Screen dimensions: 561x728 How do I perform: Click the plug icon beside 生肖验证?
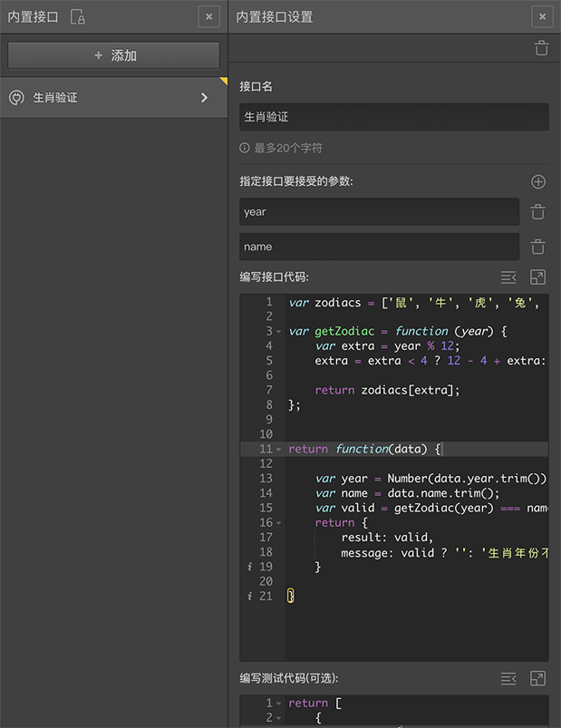[16, 98]
